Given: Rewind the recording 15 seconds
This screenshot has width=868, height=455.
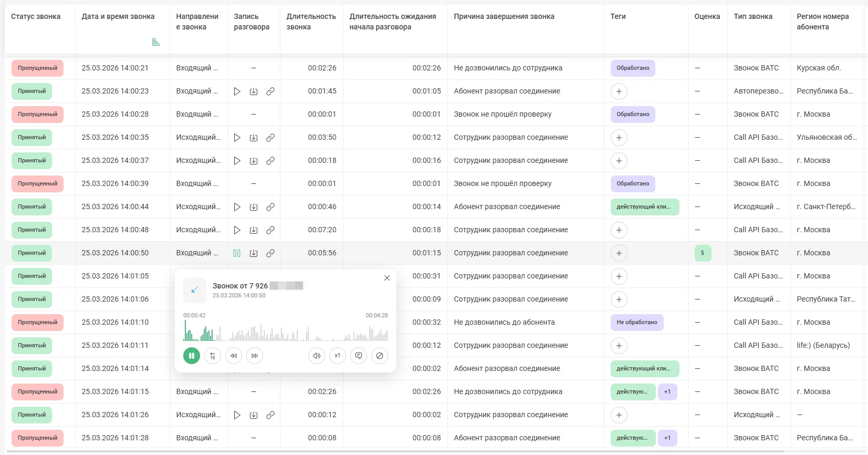Looking at the screenshot, I should [213, 356].
